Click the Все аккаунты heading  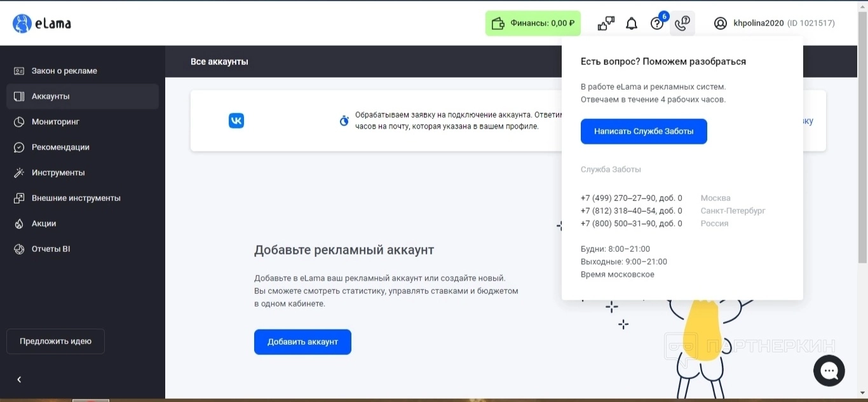219,62
